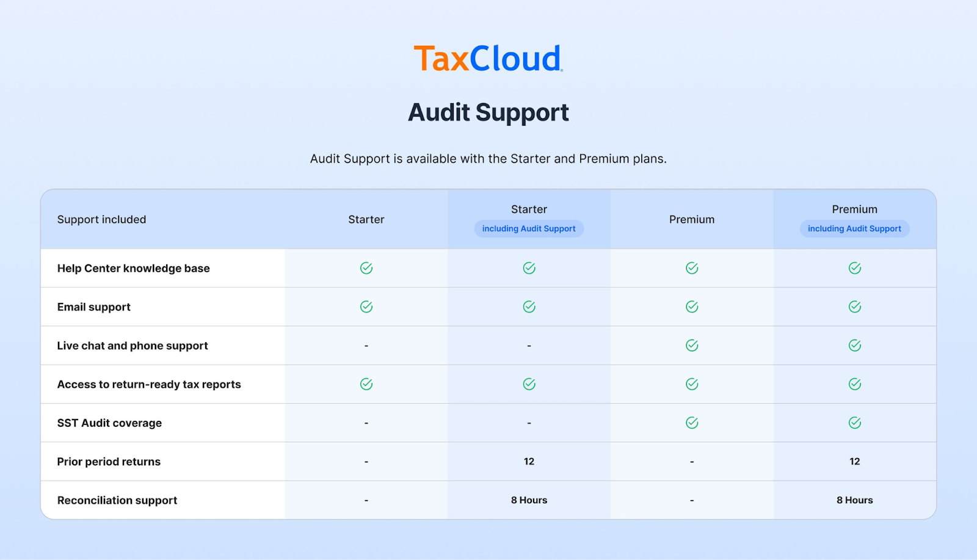Click '8 Hours' in Premium Audit Support column
This screenshot has height=560, width=977.
855,500
